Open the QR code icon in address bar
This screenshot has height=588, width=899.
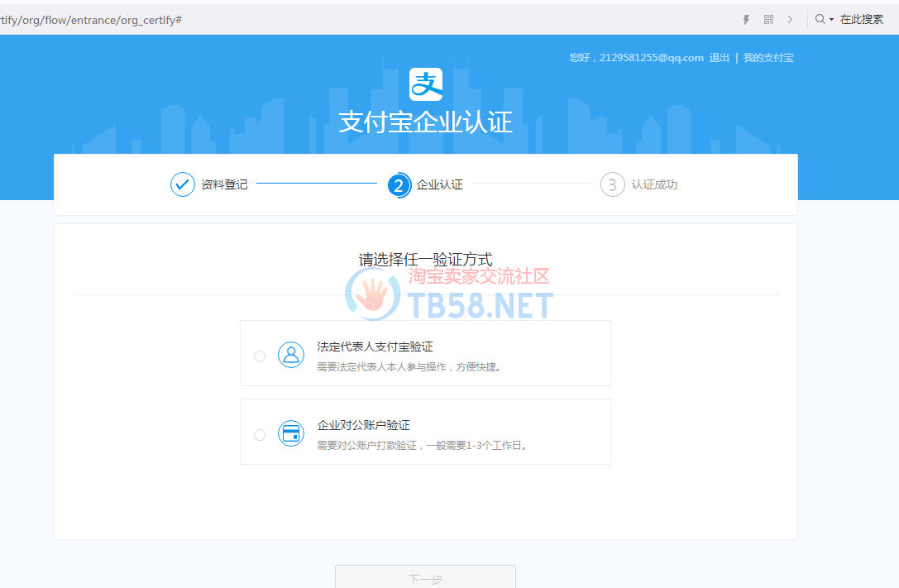click(769, 20)
